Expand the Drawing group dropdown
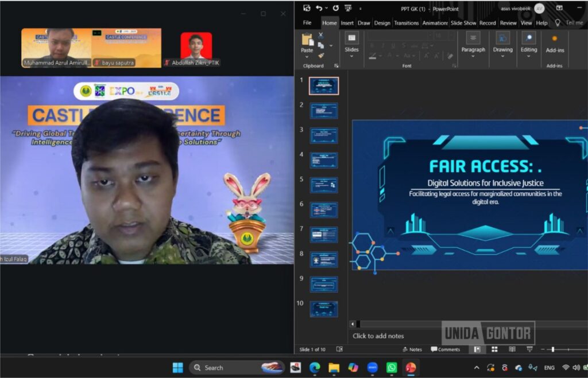 (x=502, y=56)
